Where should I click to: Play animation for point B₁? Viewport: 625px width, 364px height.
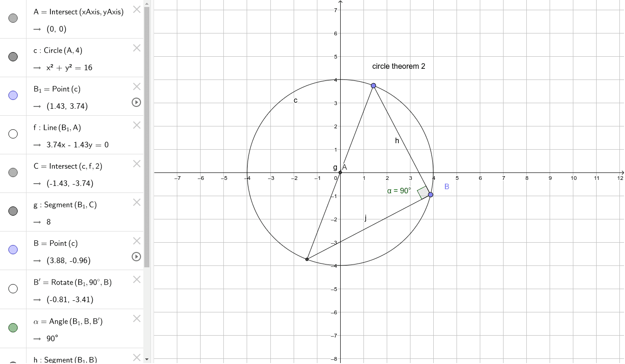pos(136,102)
